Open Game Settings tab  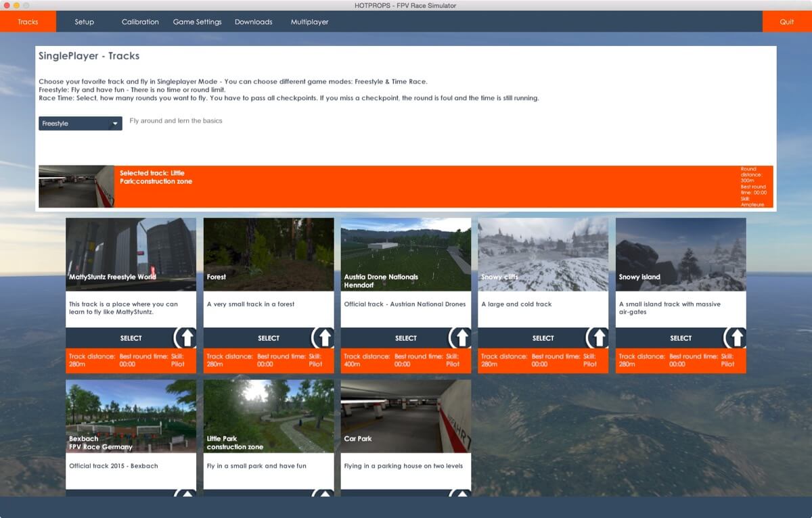(197, 22)
